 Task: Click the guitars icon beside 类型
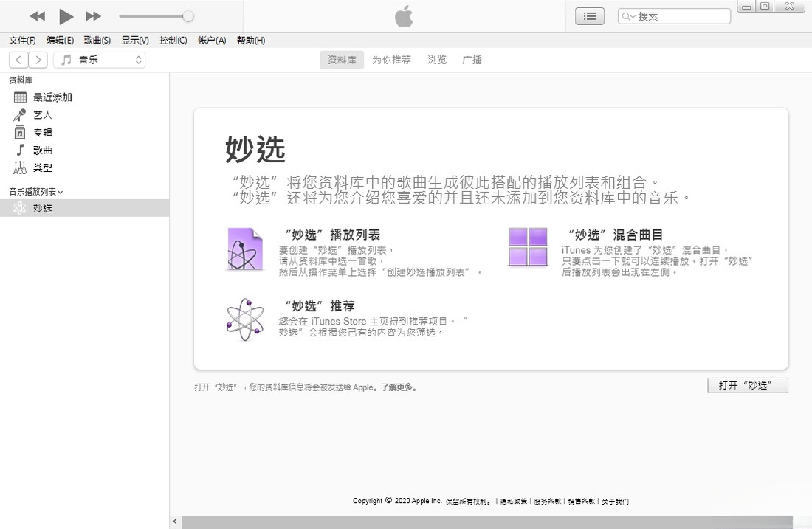pos(20,167)
